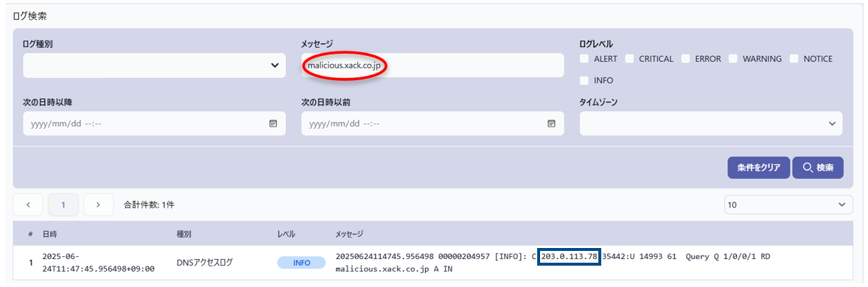The width and height of the screenshot is (868, 287).
Task: Click the レベル column header
Action: (286, 234)
